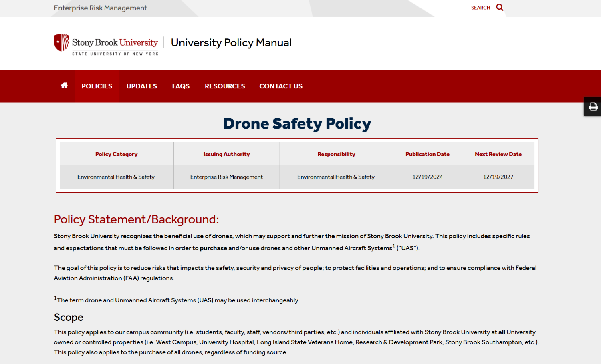Click the search magnifier icon
The image size is (601, 364).
(x=499, y=7)
